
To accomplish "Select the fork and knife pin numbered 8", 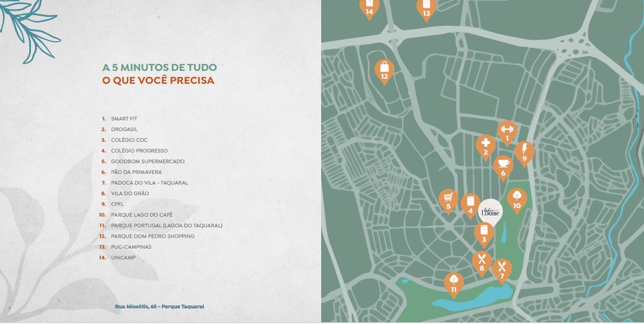I will 481,262.
